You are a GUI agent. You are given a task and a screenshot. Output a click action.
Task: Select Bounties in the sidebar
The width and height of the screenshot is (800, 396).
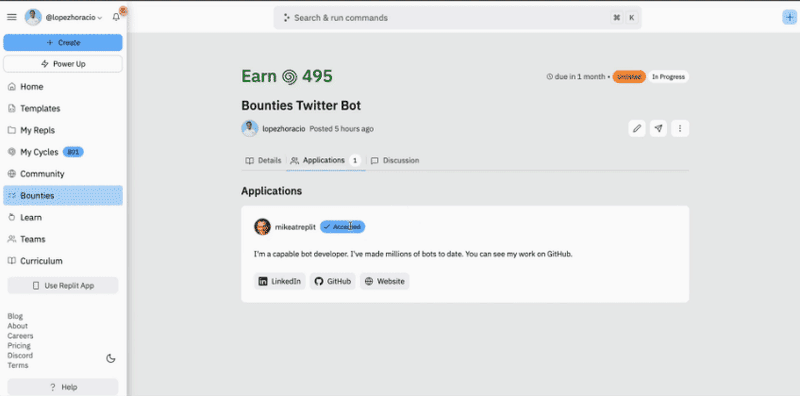pyautogui.click(x=63, y=195)
